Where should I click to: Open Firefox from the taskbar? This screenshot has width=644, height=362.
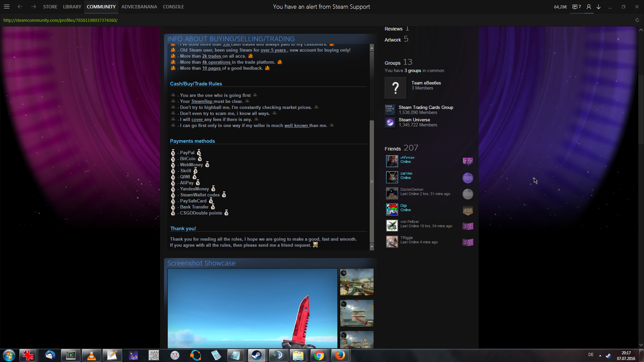click(x=339, y=355)
